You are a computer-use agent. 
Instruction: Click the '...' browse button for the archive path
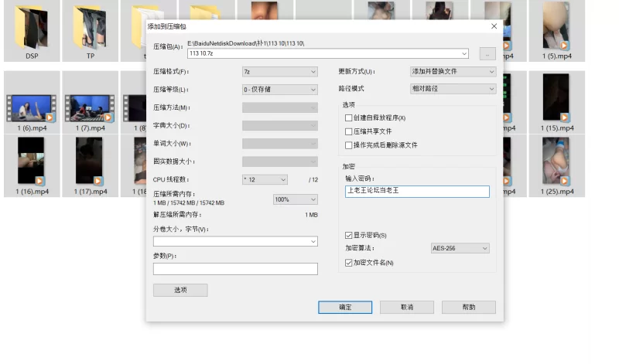(487, 53)
